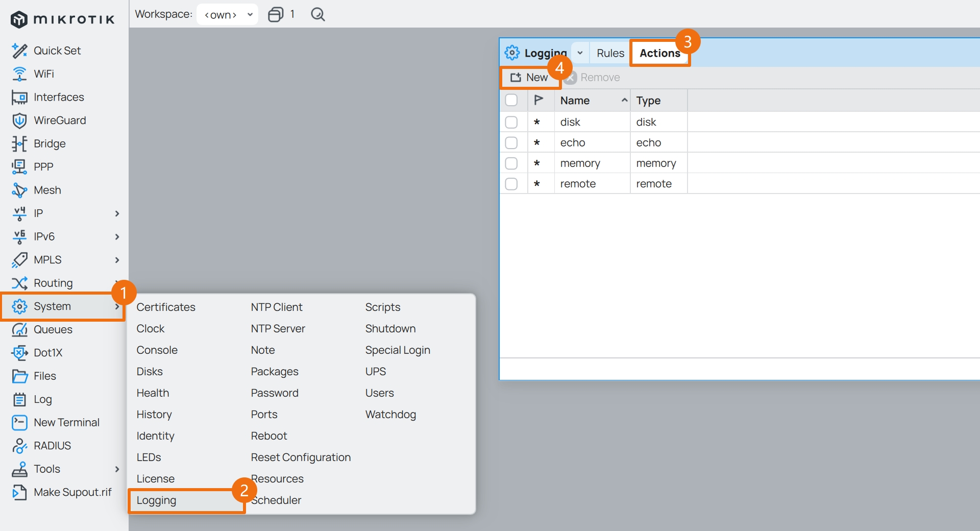Screen dimensions: 980x531
Task: Open NTP Client from System submenu
Action: pos(277,307)
